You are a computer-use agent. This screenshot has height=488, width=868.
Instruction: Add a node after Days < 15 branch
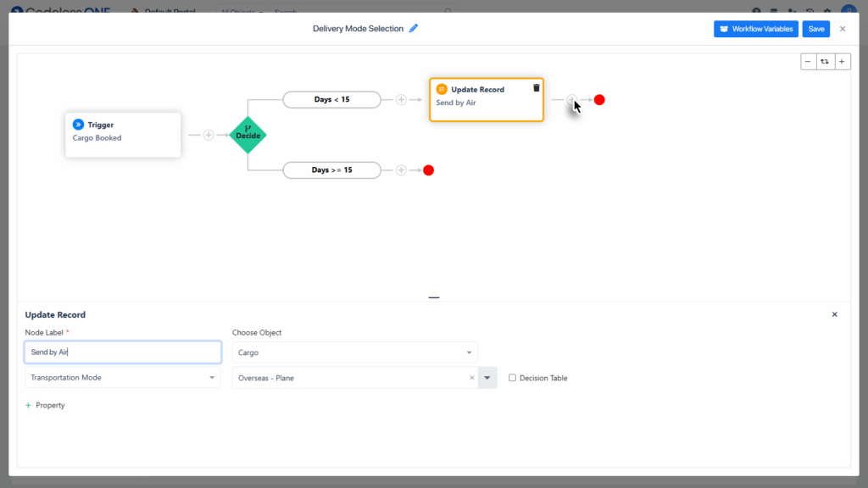(x=401, y=100)
